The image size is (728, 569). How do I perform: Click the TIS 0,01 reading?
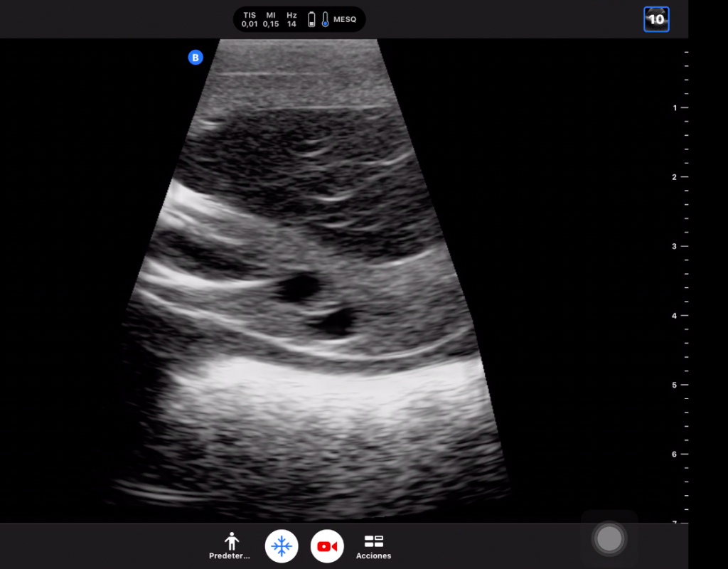250,20
